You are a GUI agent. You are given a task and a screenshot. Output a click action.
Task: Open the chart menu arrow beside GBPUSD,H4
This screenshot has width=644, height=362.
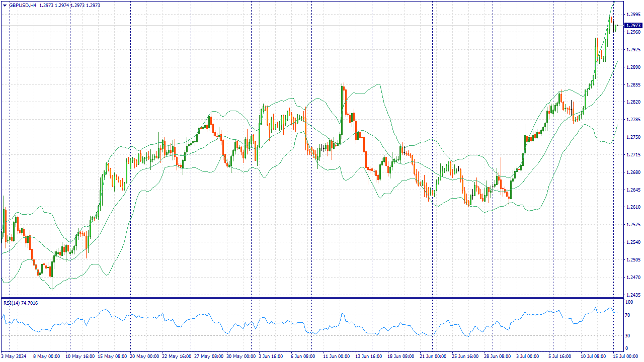(5, 5)
